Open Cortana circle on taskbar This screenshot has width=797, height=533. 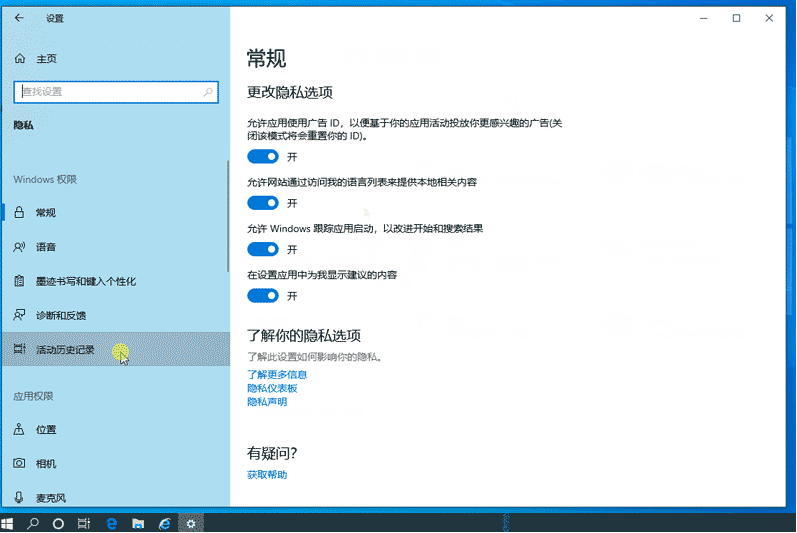point(58,524)
